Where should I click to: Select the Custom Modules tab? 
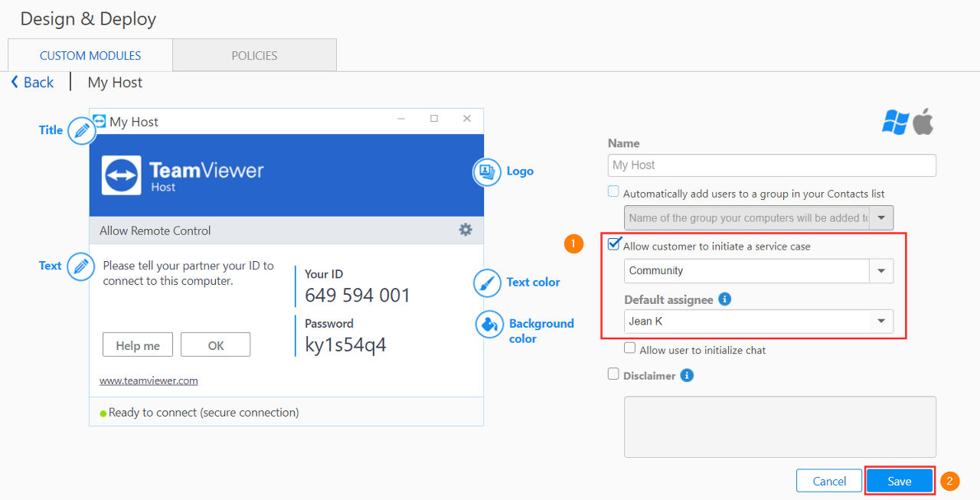point(90,55)
